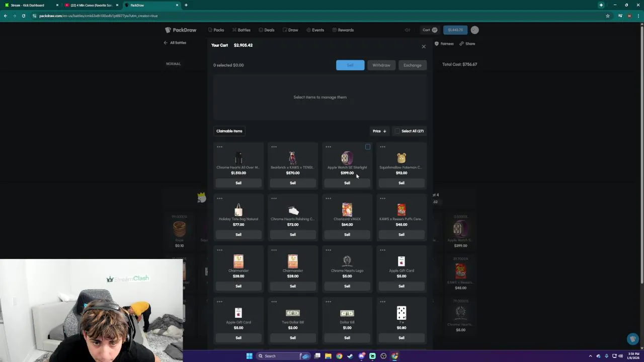Open the Draw page
Image resolution: width=644 pixels, height=362 pixels.
pyautogui.click(x=290, y=30)
